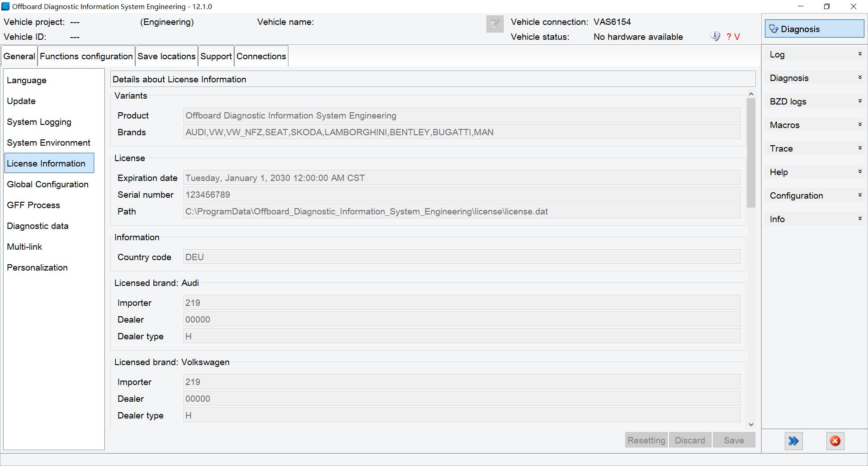Image resolution: width=868 pixels, height=466 pixels.
Task: Switch to the Functions configuration tab
Action: pos(86,56)
